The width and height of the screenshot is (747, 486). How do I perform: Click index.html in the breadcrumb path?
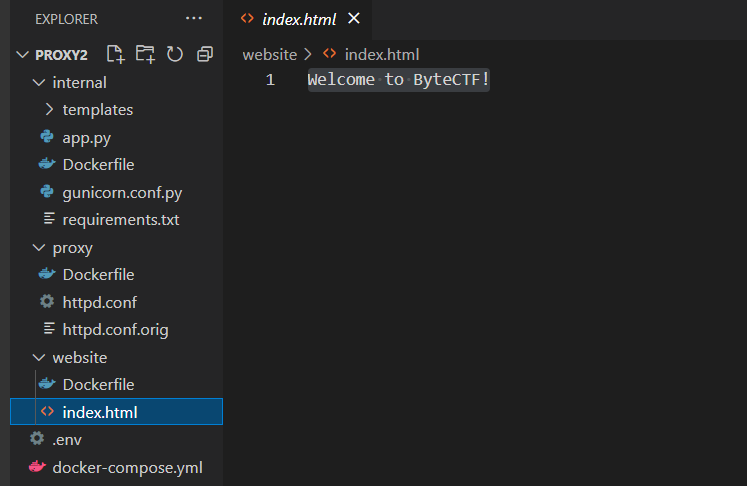point(381,54)
